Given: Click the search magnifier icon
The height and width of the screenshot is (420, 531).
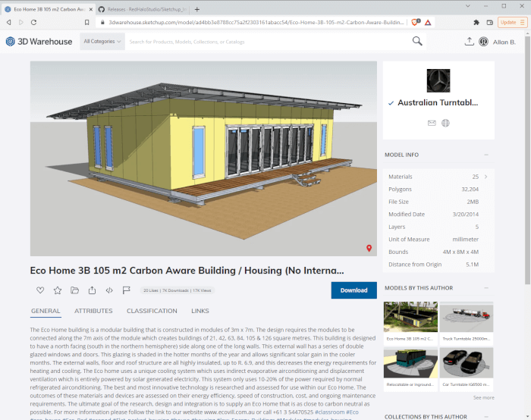Looking at the screenshot, I should 417,41.
